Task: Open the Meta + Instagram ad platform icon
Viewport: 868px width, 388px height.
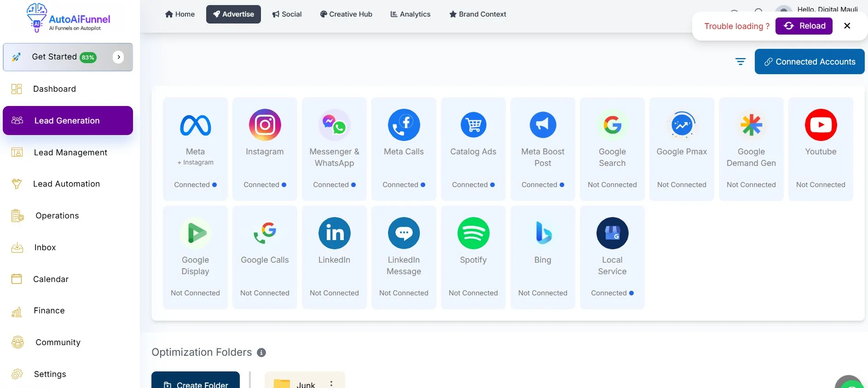Action: click(x=195, y=125)
